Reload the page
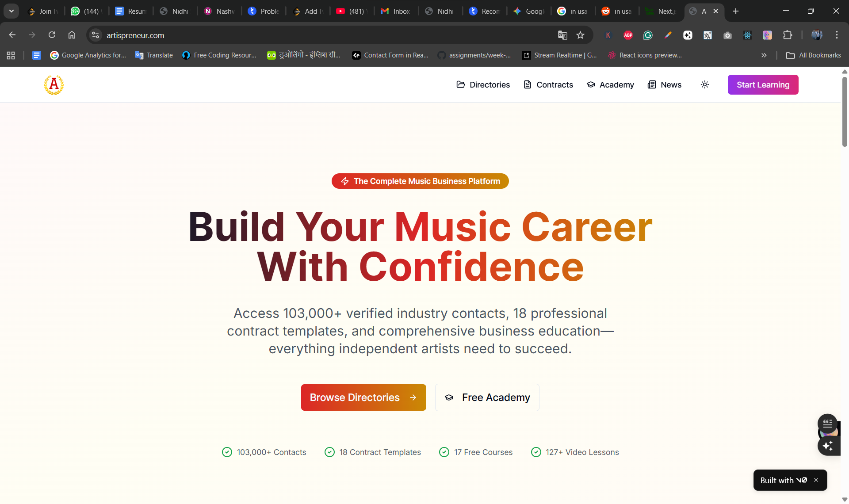Screen dimensions: 849x504 coord(52,35)
